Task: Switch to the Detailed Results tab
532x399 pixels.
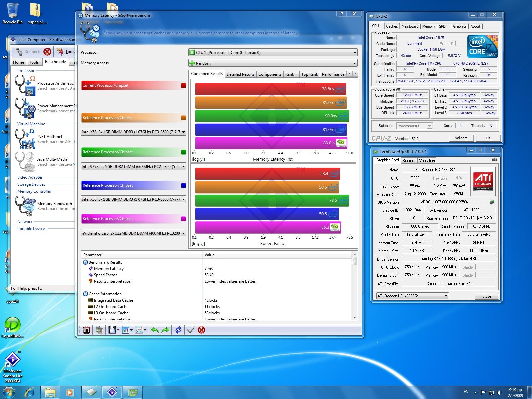Action: pos(240,74)
